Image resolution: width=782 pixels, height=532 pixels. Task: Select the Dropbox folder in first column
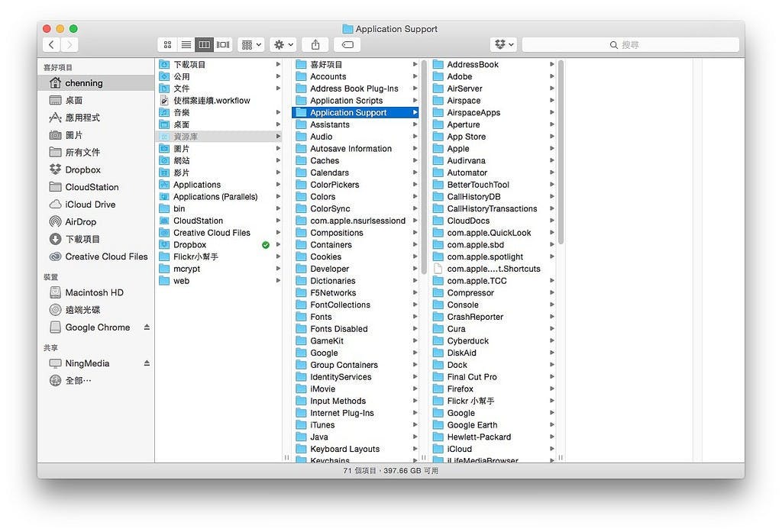tap(219, 245)
